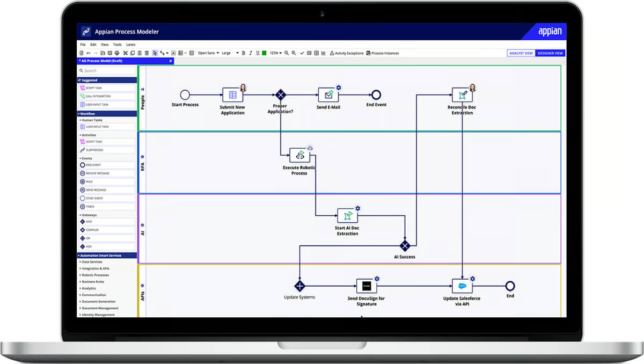Screen dimensions: 644x364
Task: Click the Execute Robotic Process node
Action: (x=300, y=156)
